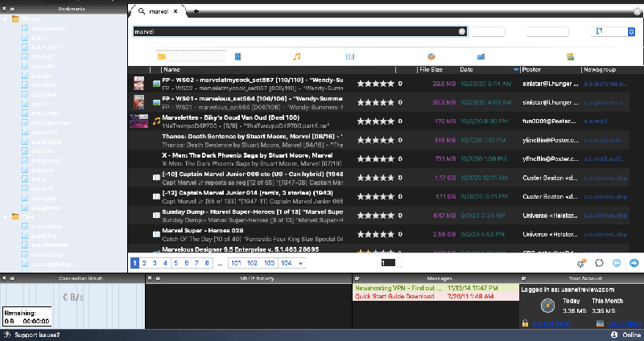Rate Thanos: Death Sentence result with stars
Image resolution: width=644 pixels, height=341 pixels.
coord(375,140)
